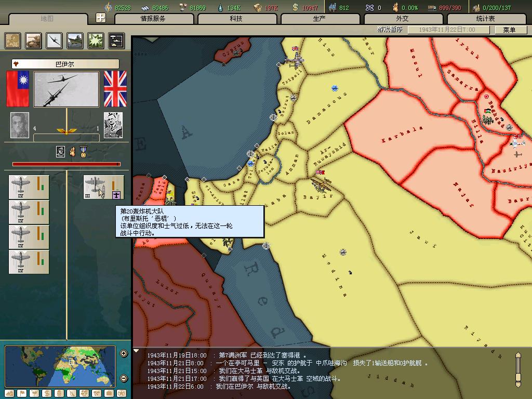Switch to terrain map mode (mountain icon)
The height and width of the screenshot is (399, 532).
point(9,393)
